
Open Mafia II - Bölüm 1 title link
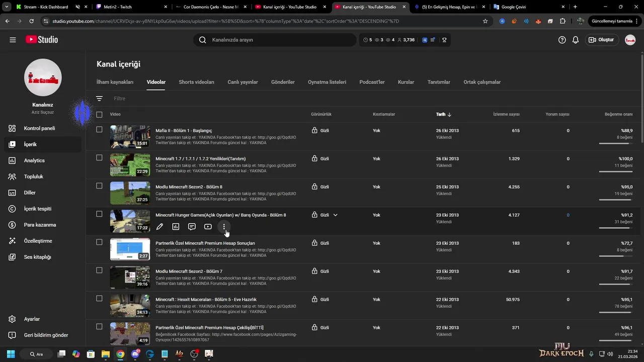184,131
